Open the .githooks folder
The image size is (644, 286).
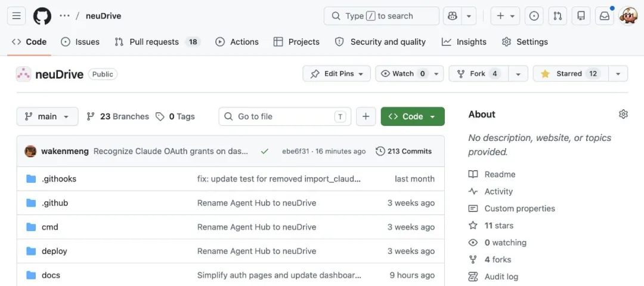coord(59,179)
